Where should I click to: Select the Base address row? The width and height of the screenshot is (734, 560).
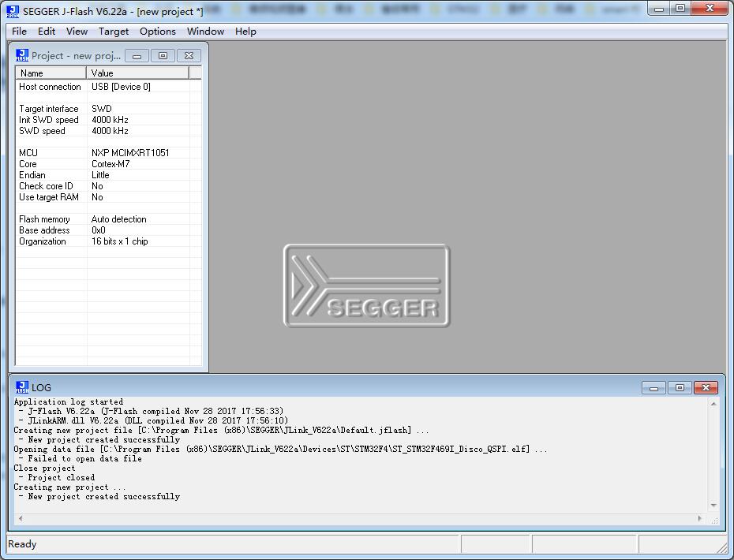click(x=109, y=230)
